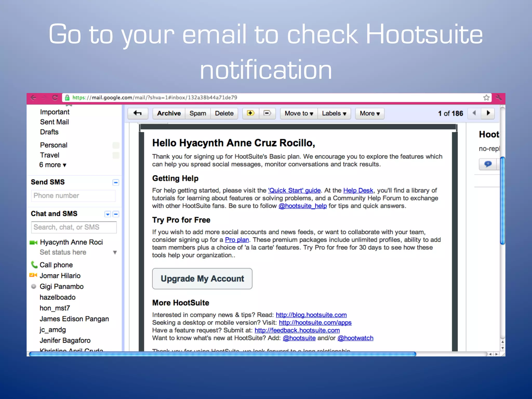Mark email as Spam
532x399 pixels.
click(198, 114)
